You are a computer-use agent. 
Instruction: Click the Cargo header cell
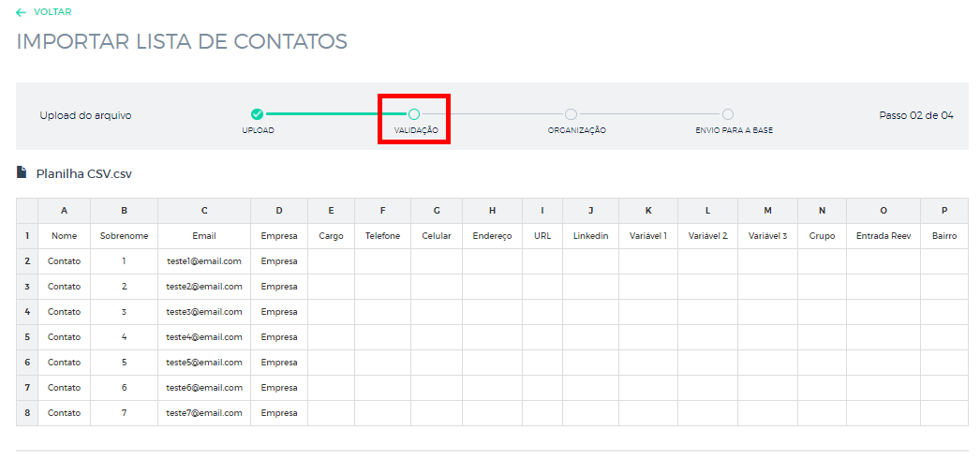click(x=332, y=236)
